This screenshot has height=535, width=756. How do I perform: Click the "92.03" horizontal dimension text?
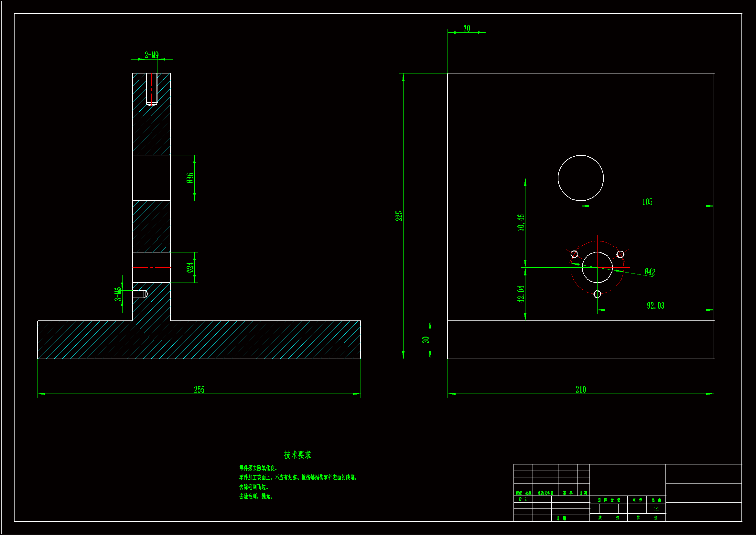click(655, 306)
